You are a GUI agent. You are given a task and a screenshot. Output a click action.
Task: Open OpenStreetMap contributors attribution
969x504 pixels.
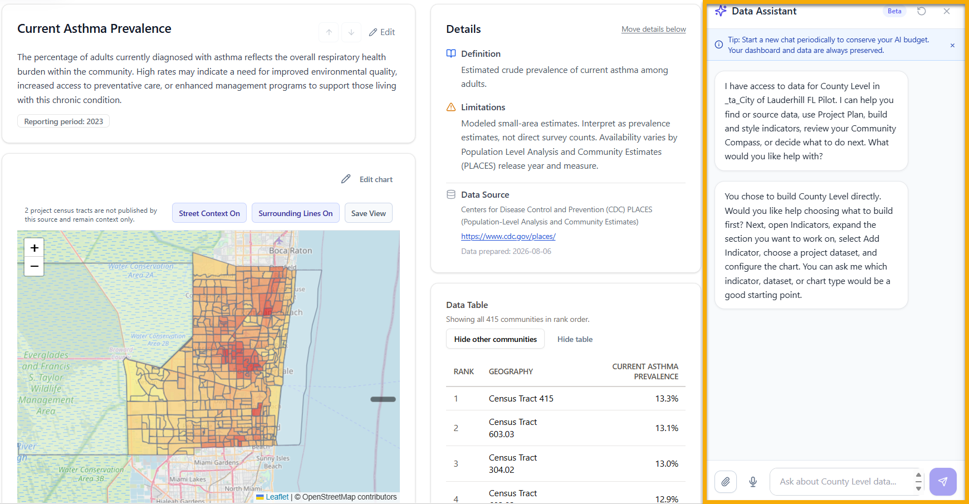pyautogui.click(x=349, y=497)
